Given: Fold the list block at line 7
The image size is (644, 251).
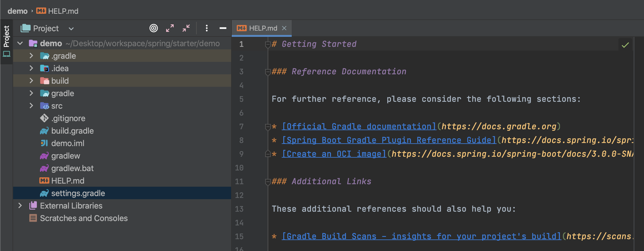Looking at the screenshot, I should point(268,127).
